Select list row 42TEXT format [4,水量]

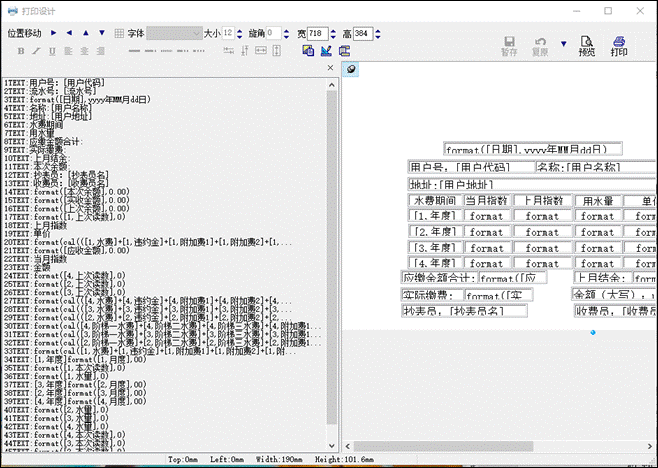[x=56, y=427]
